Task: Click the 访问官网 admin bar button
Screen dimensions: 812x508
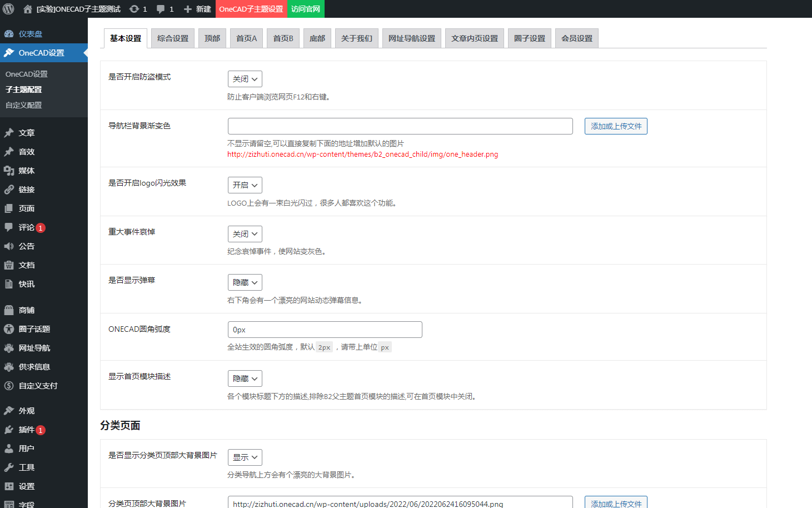Action: (306, 9)
